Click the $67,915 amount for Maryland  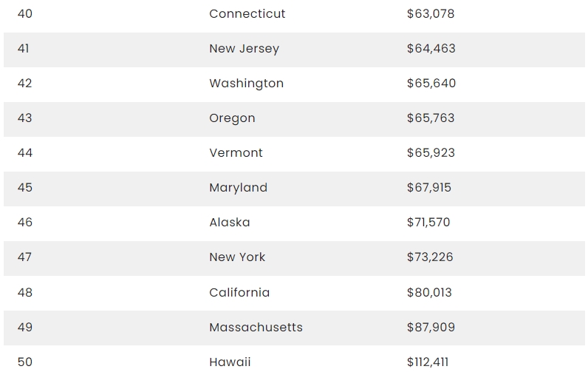coord(429,188)
